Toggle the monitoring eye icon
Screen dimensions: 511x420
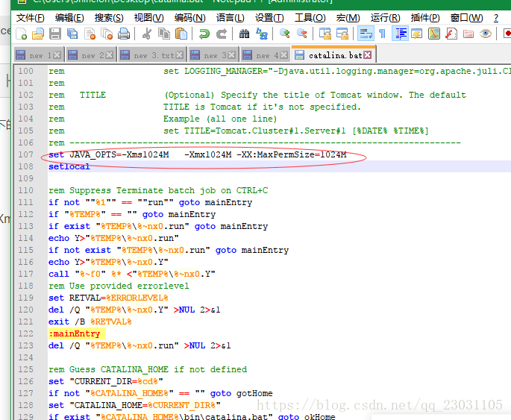pyautogui.click(x=486, y=34)
